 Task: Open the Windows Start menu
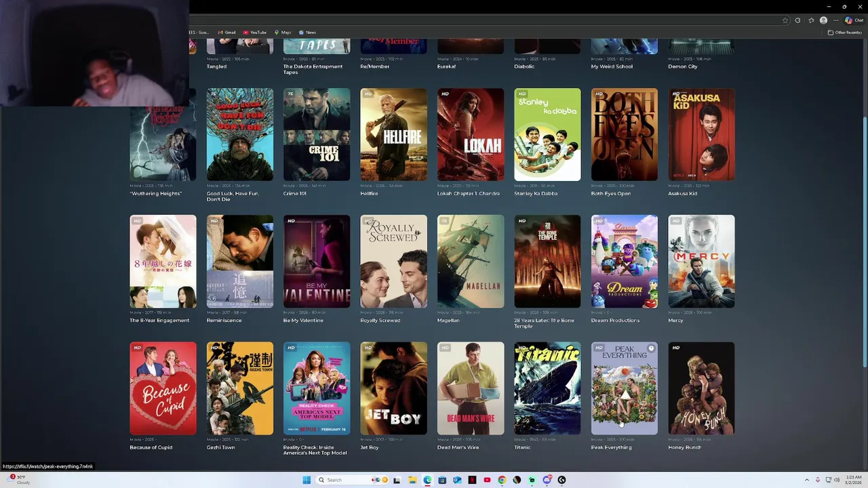click(x=307, y=480)
